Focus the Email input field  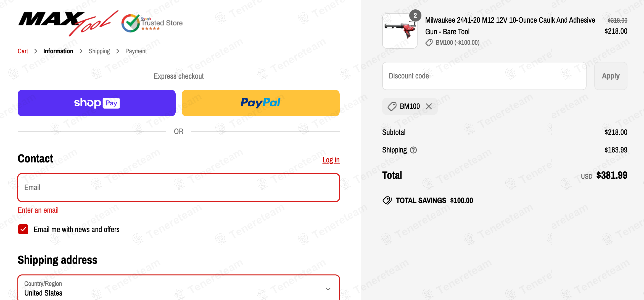click(178, 188)
